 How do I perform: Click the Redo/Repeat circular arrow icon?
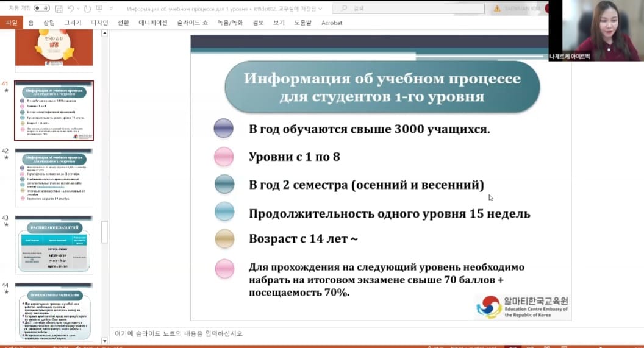pos(87,9)
